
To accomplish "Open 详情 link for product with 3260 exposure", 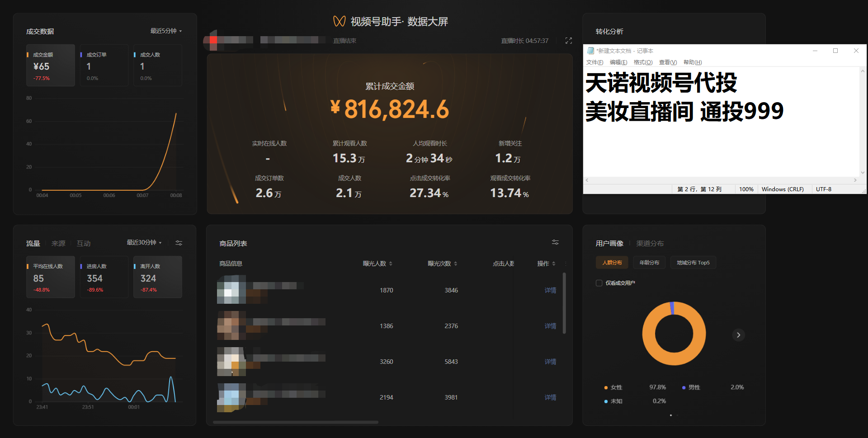I will [550, 362].
